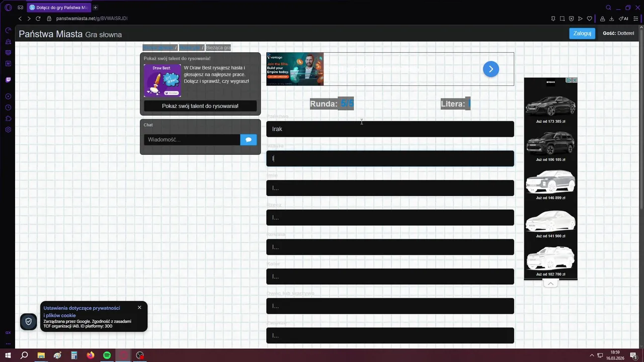Open the sidebar three-dots more menu
Image resolution: width=644 pixels, height=362 pixels.
pos(8,343)
